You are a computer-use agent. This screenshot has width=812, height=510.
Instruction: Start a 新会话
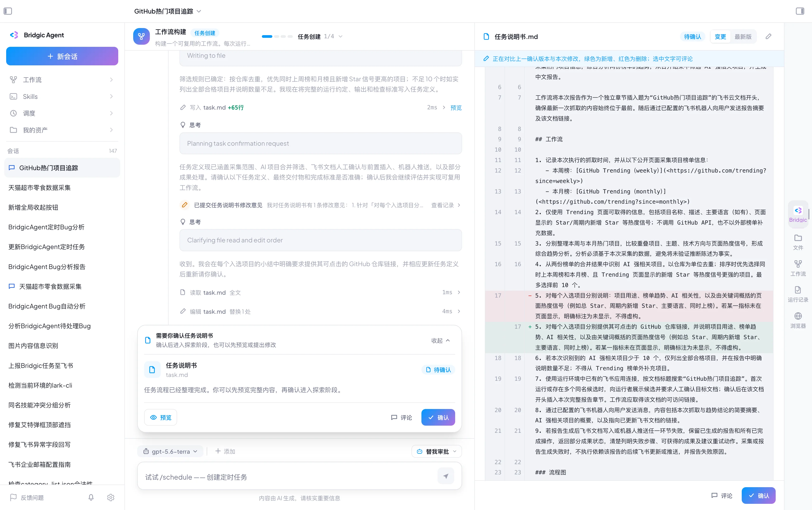click(62, 56)
